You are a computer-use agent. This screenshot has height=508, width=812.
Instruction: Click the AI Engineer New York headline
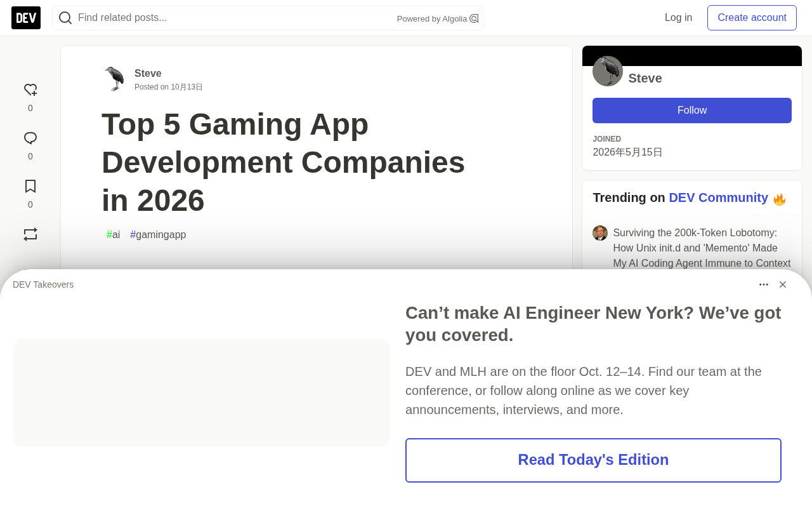pyautogui.click(x=593, y=324)
